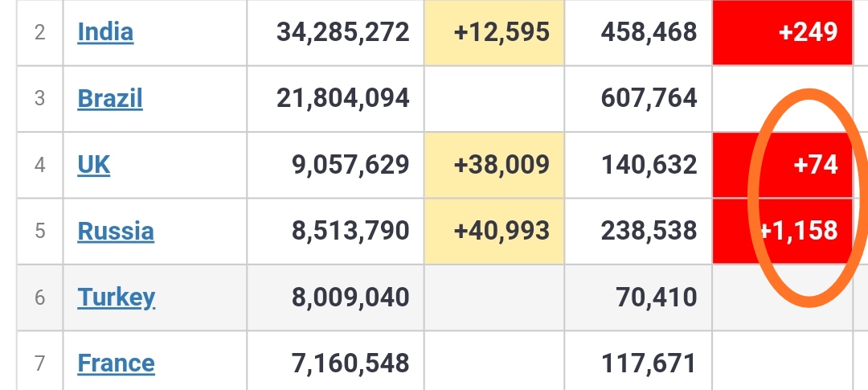Select France's total cases 7,160,548
This screenshot has width=868, height=390.
click(350, 363)
